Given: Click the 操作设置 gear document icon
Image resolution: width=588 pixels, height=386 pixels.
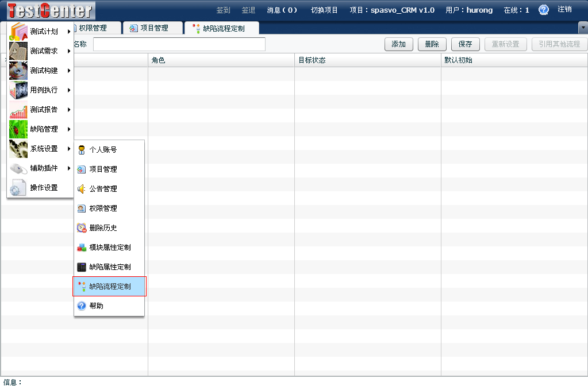Looking at the screenshot, I should pyautogui.click(x=18, y=188).
